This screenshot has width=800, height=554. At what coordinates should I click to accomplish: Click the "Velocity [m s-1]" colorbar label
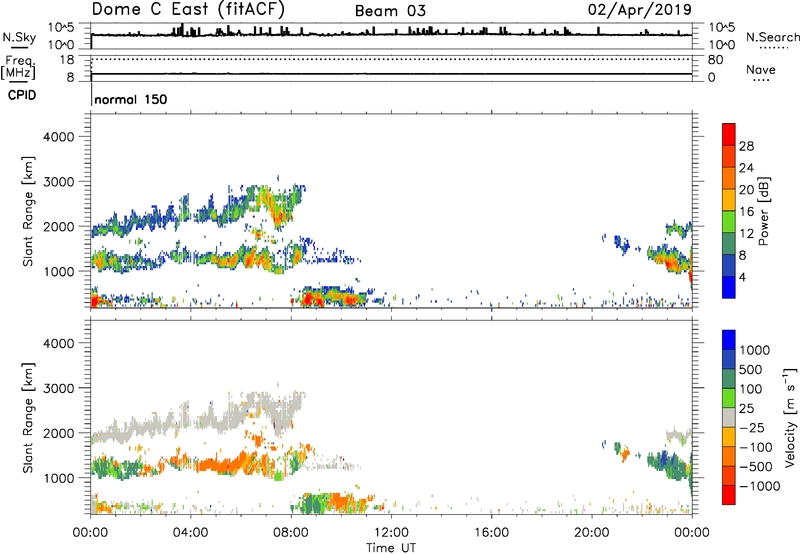[x=790, y=418]
